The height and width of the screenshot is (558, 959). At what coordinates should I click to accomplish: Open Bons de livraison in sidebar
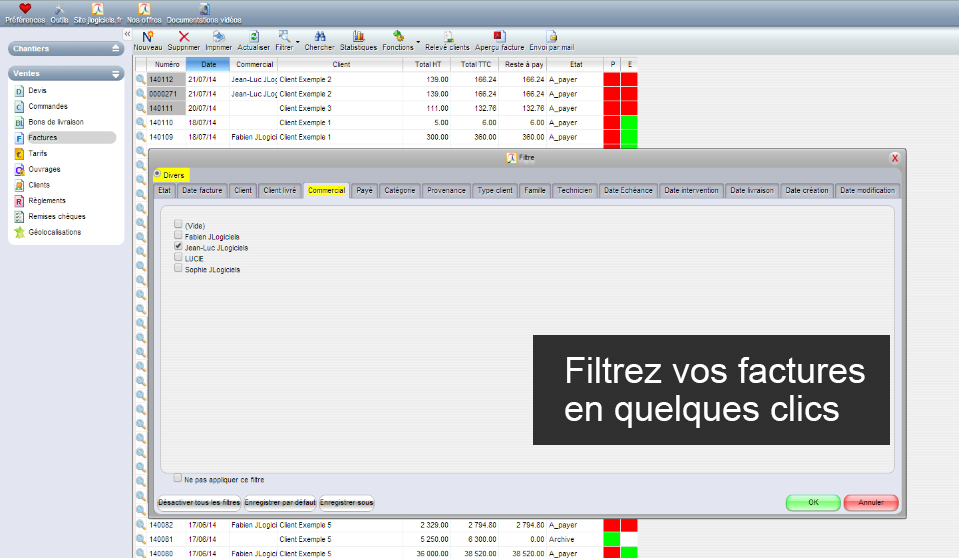[x=56, y=122]
